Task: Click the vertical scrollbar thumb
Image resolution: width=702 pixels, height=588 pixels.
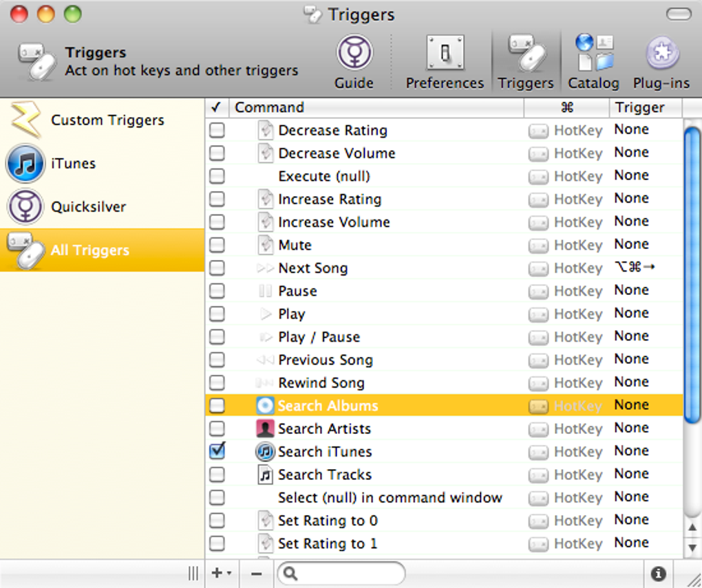Action: click(692, 275)
